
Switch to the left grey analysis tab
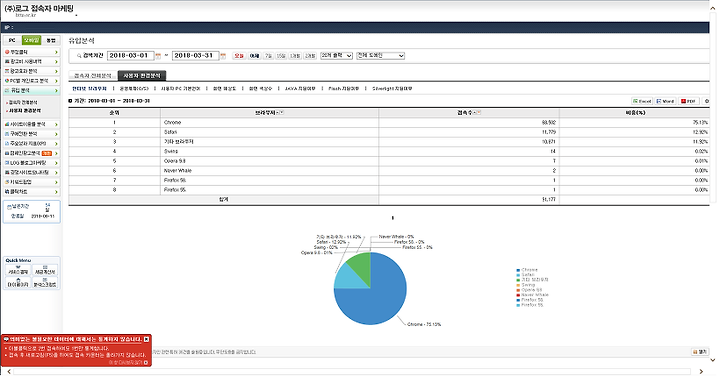[x=93, y=76]
